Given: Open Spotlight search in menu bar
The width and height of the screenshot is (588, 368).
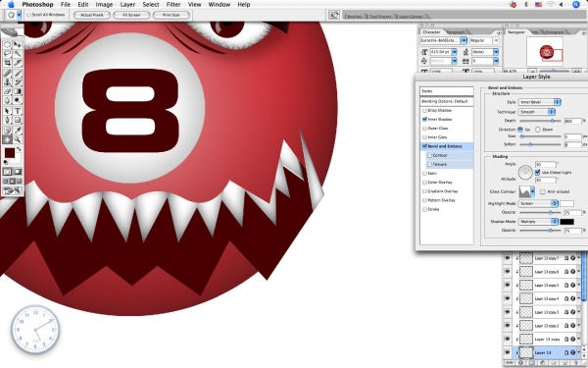Looking at the screenshot, I should click(x=576, y=5).
